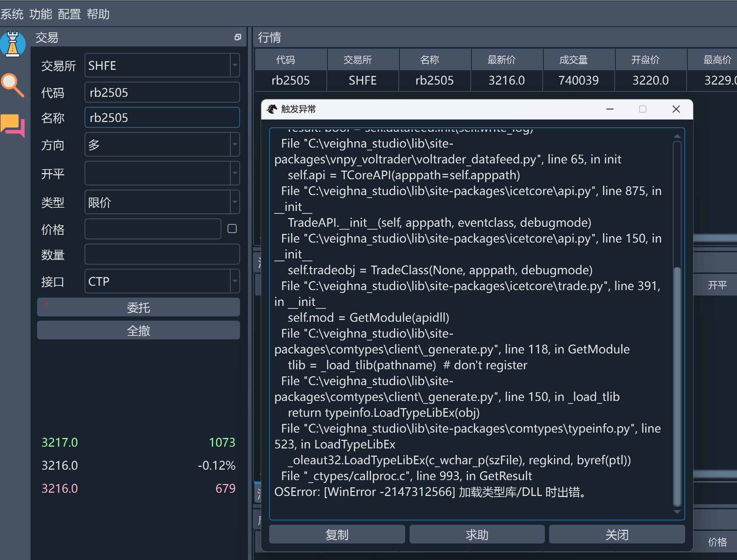Click the ask volume 1073
The image size is (737, 560).
click(222, 442)
